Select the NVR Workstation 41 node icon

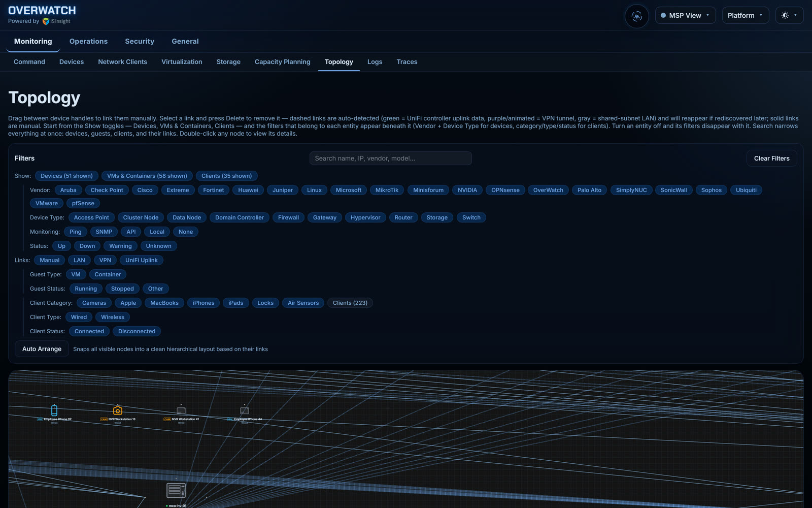(x=181, y=410)
